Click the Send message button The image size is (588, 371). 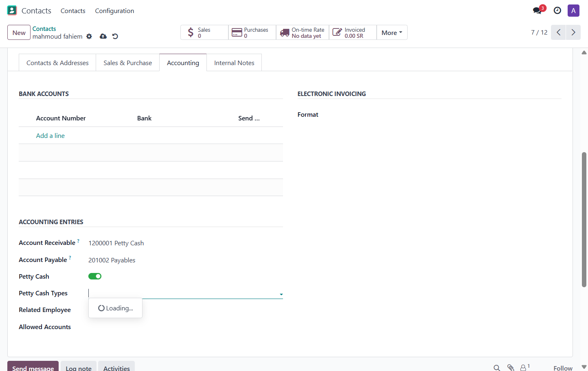33,366
